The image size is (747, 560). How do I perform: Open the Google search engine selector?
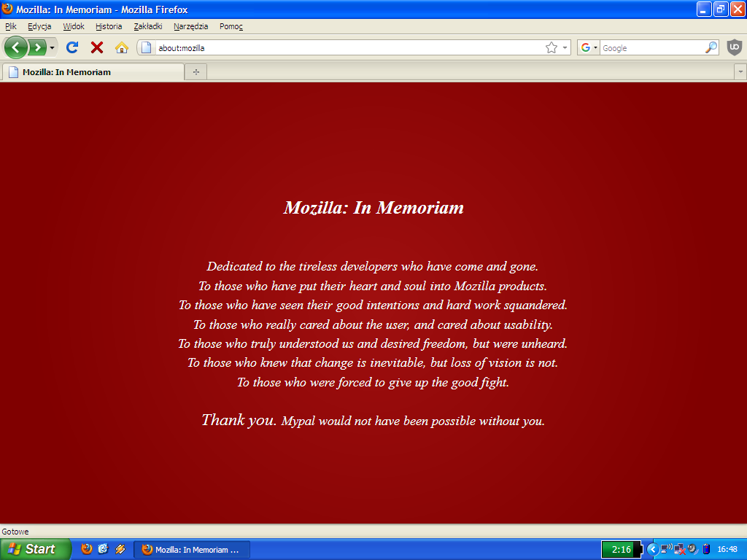point(589,47)
